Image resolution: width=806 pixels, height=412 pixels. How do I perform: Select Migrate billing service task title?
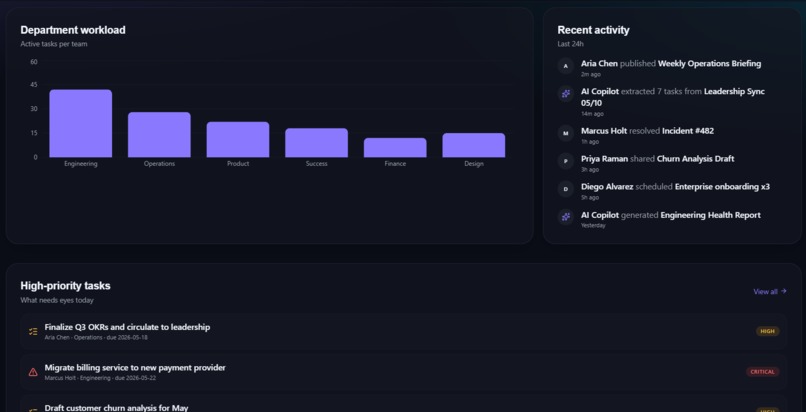pos(135,368)
